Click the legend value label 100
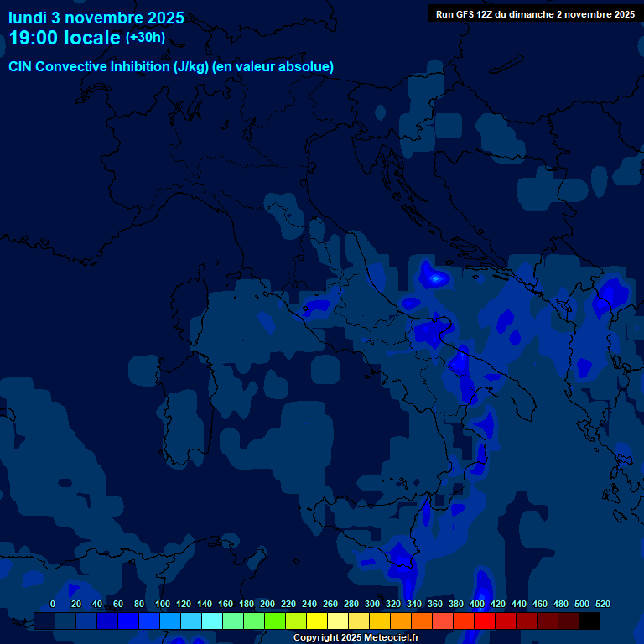The width and height of the screenshot is (644, 644). click(x=163, y=604)
